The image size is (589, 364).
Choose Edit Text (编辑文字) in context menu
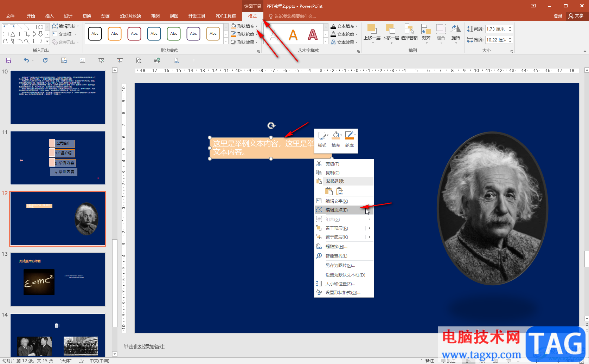click(344, 201)
